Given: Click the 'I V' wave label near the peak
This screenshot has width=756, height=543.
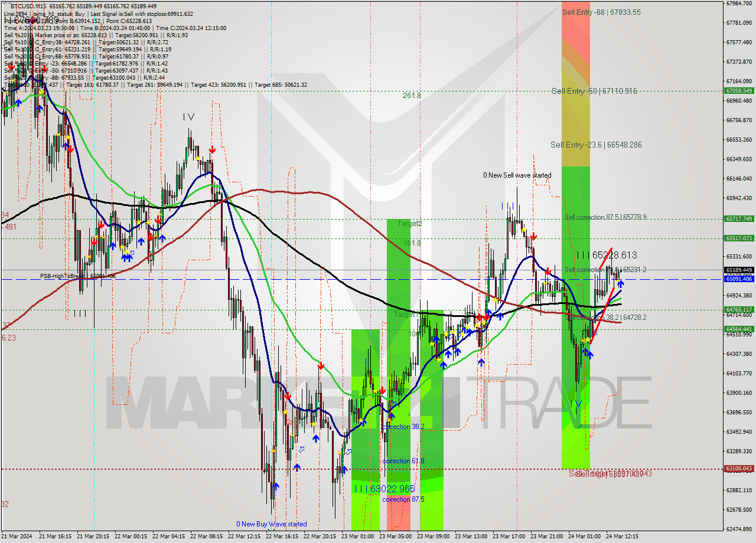Looking at the screenshot, I should click(188, 117).
